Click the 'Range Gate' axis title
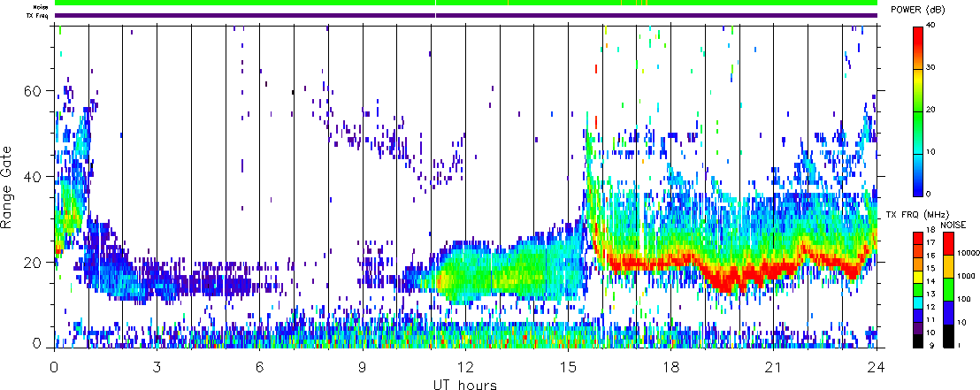The width and height of the screenshot is (980, 390). point(7,187)
